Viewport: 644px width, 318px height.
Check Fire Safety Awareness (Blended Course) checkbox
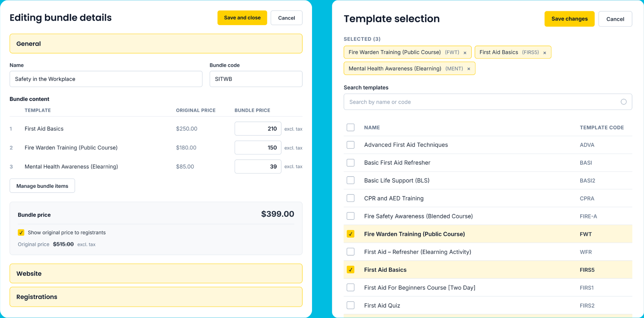[350, 216]
